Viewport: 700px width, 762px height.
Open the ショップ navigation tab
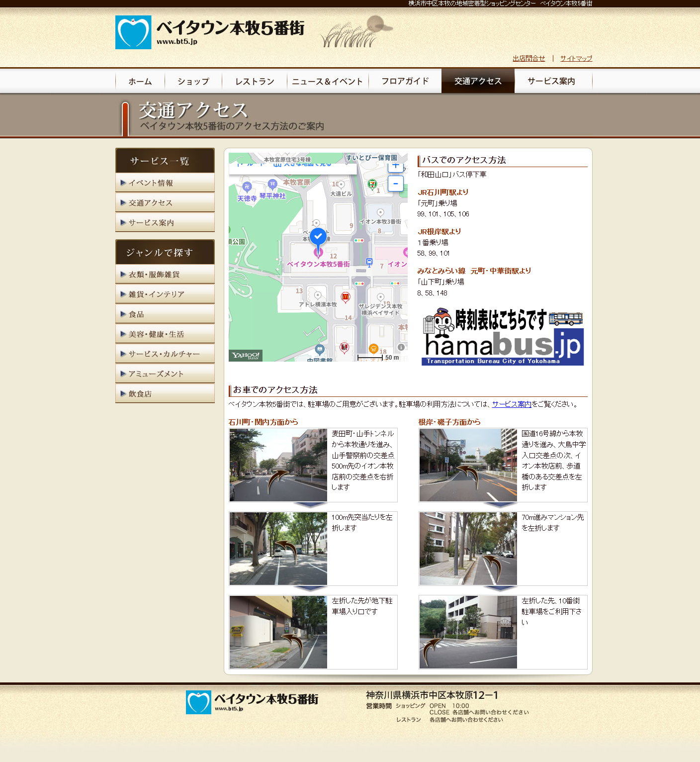click(193, 81)
